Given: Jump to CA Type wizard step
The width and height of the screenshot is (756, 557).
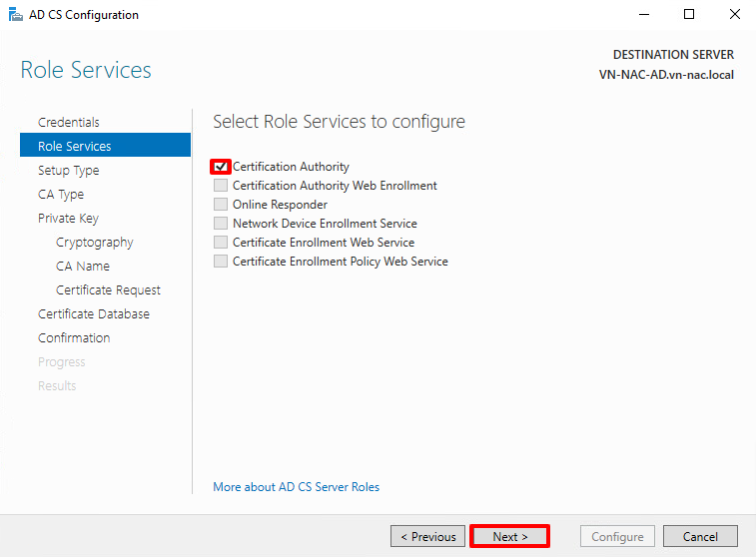Looking at the screenshot, I should (x=61, y=194).
